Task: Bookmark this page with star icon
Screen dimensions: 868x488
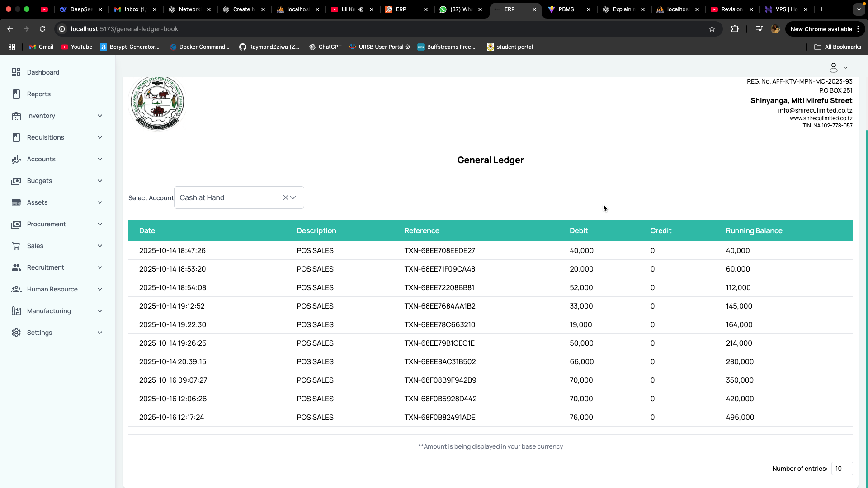Action: [x=712, y=29]
